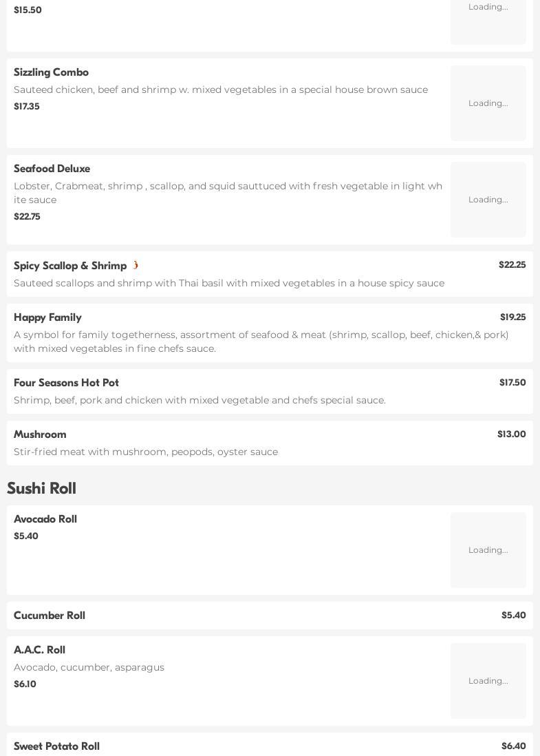This screenshot has height=756, width=540.
Task: Select the Happy Family dish name
Action: click(x=47, y=317)
